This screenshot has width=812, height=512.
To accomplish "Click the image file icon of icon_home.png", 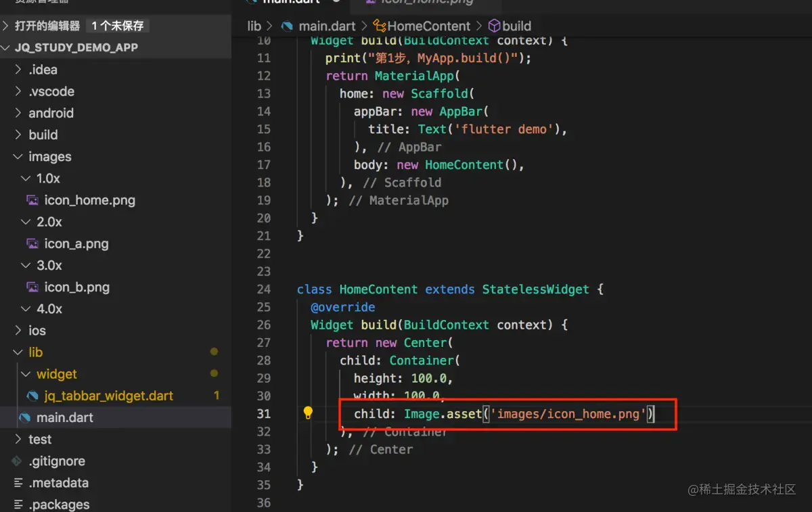I will coord(32,200).
